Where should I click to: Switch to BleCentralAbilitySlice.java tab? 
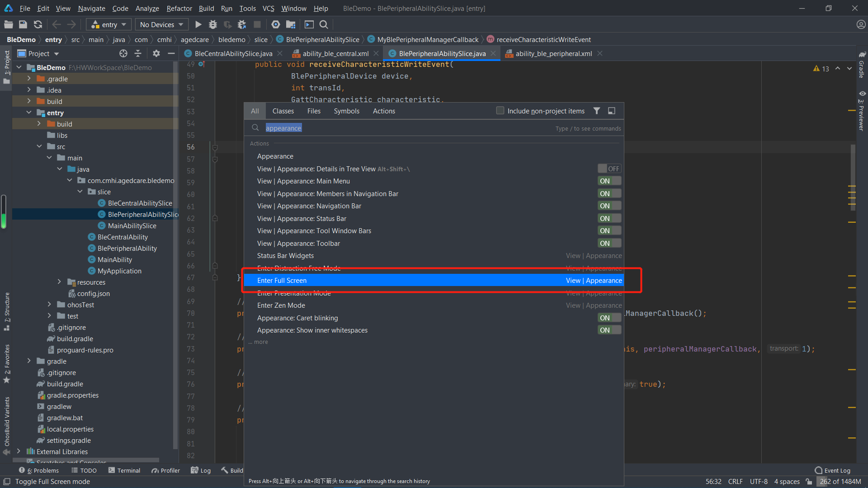[233, 53]
